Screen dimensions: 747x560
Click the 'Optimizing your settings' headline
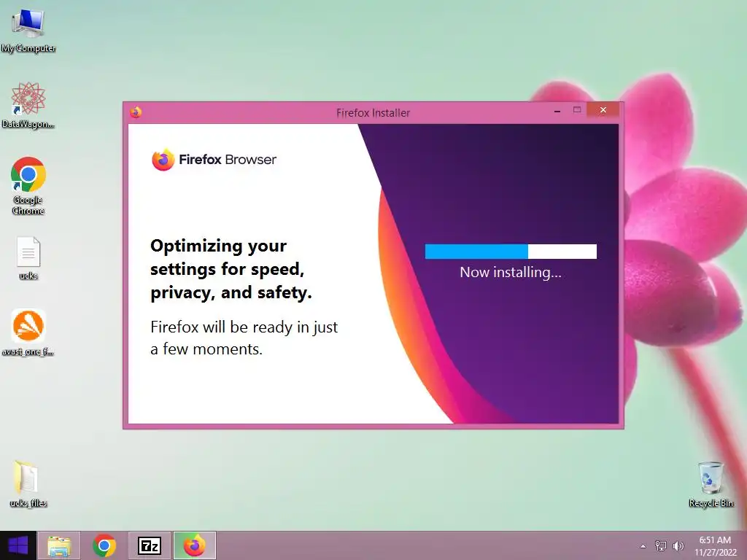[231, 269]
